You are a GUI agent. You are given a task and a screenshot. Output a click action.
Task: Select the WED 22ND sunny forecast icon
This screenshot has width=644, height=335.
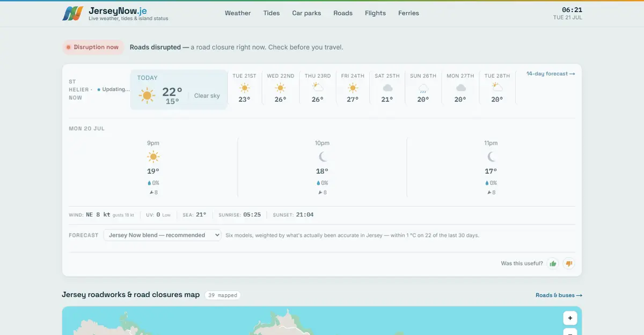pos(281,88)
